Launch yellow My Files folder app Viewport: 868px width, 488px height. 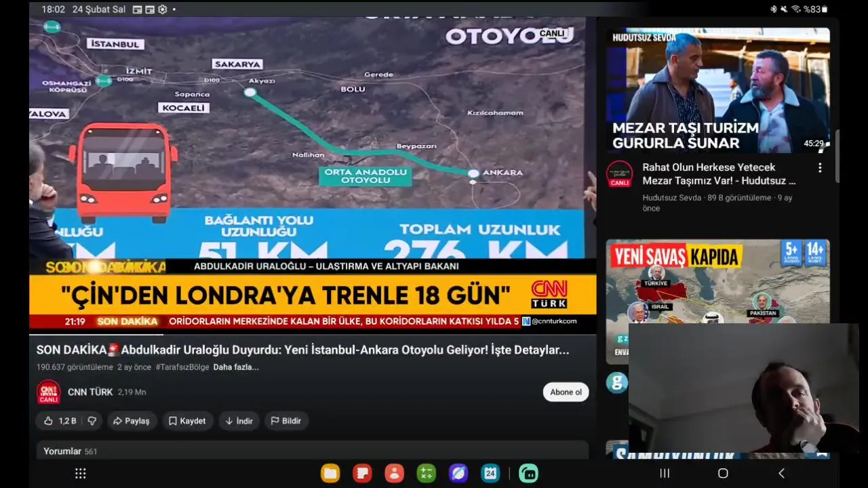330,473
